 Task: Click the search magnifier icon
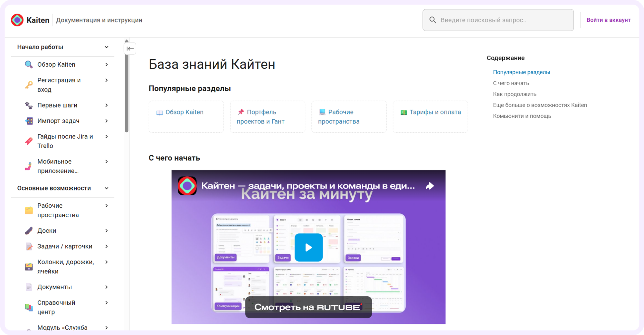(x=432, y=20)
